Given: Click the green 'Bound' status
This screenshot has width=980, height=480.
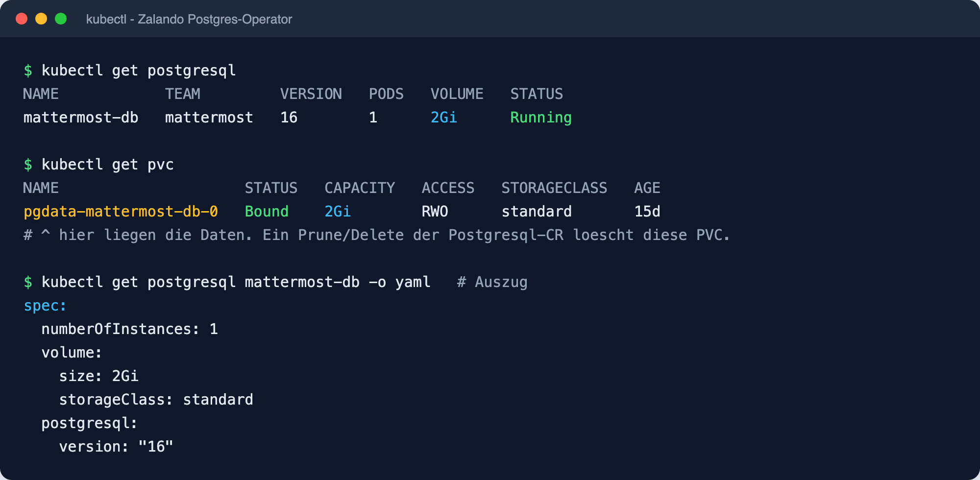Looking at the screenshot, I should pyautogui.click(x=267, y=212).
